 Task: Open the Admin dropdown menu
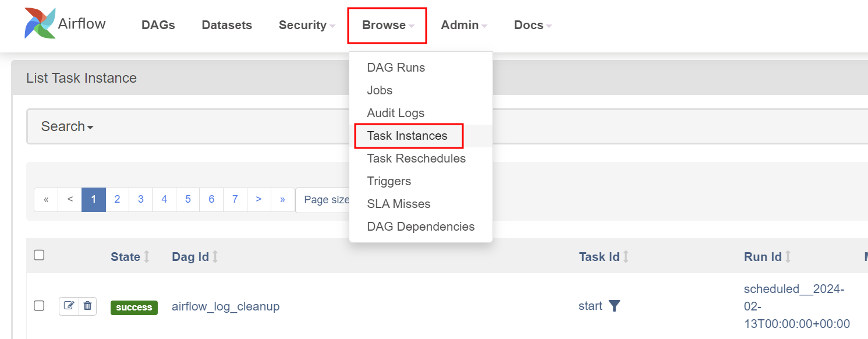(x=464, y=25)
